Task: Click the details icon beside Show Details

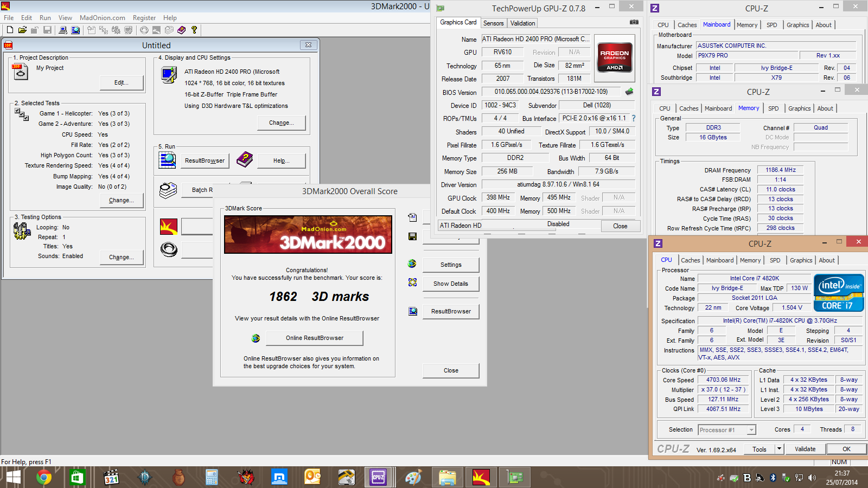Action: (412, 282)
